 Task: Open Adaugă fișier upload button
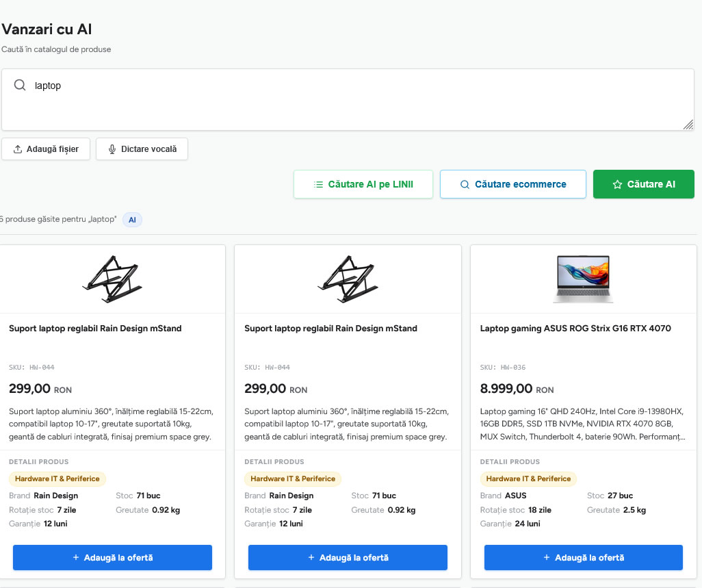(46, 149)
